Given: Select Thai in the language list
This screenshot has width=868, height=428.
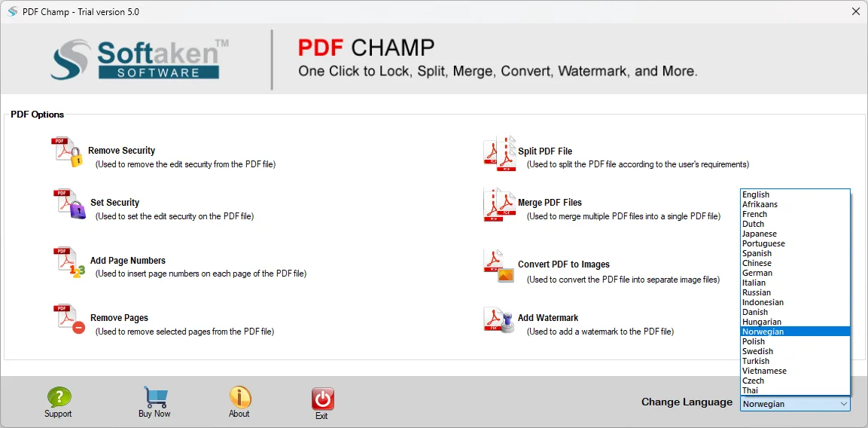Looking at the screenshot, I should (x=795, y=390).
